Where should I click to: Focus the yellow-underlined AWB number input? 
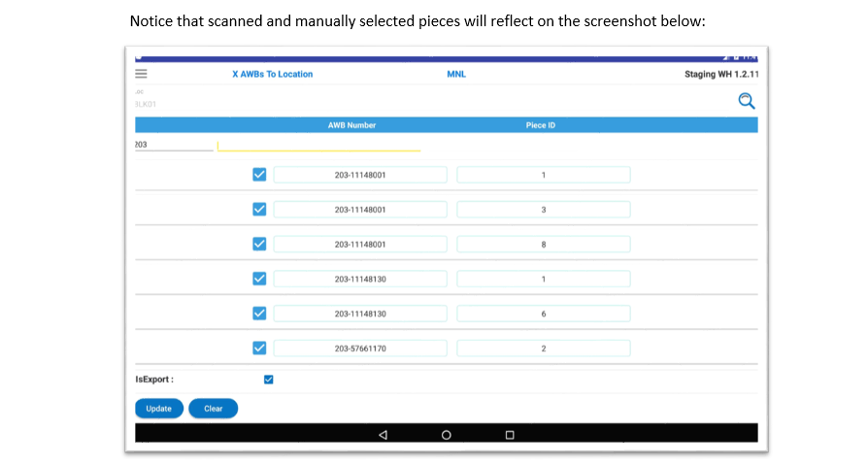(x=318, y=146)
